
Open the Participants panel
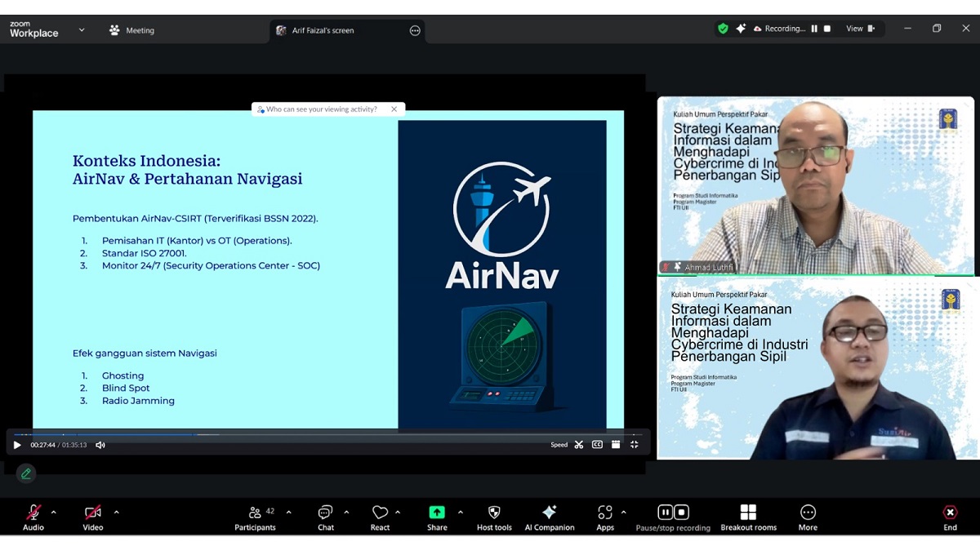point(255,517)
